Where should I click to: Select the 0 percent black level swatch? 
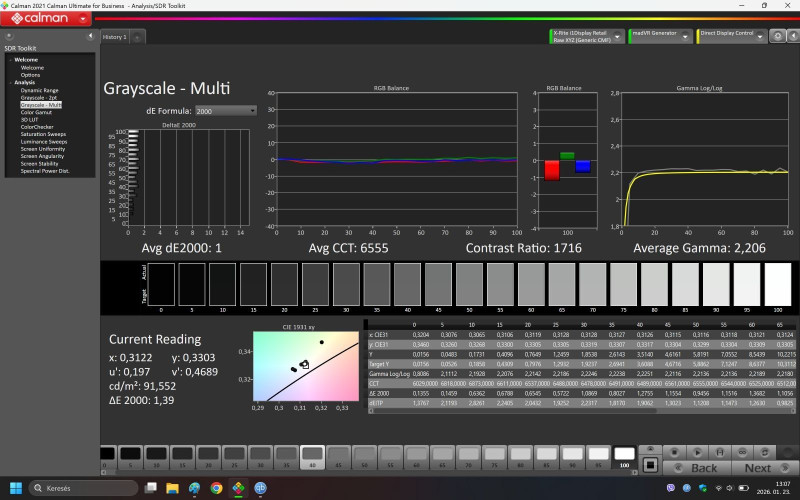click(108, 457)
